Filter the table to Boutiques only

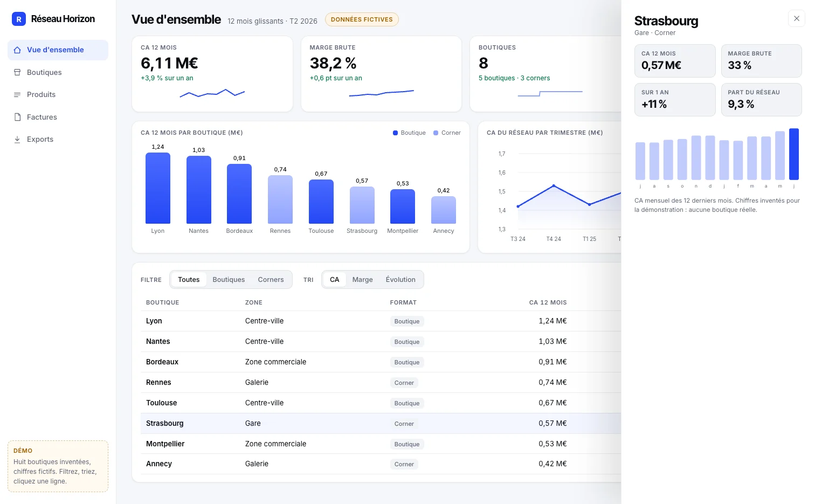coord(229,280)
